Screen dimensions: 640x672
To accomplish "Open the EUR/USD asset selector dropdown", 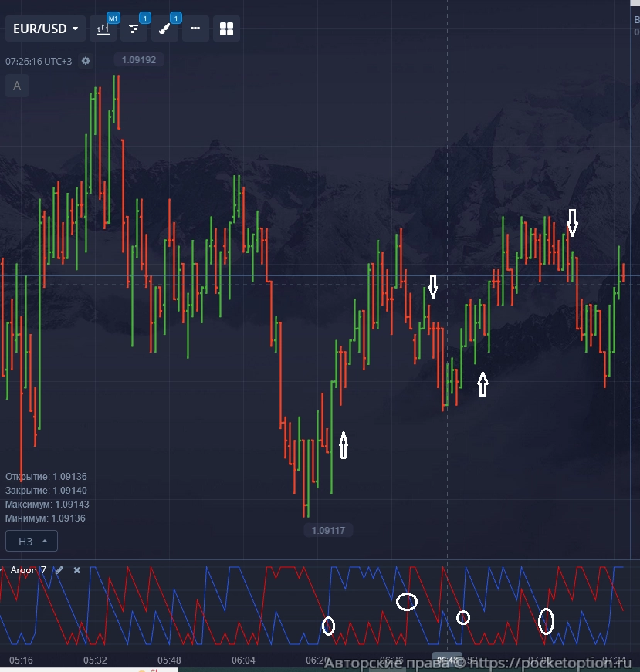I will tap(46, 29).
